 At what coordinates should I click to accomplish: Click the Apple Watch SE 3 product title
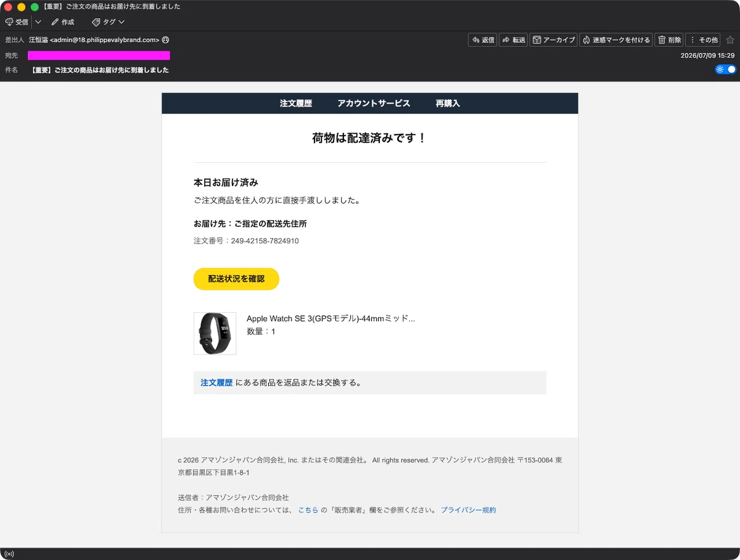point(331,319)
